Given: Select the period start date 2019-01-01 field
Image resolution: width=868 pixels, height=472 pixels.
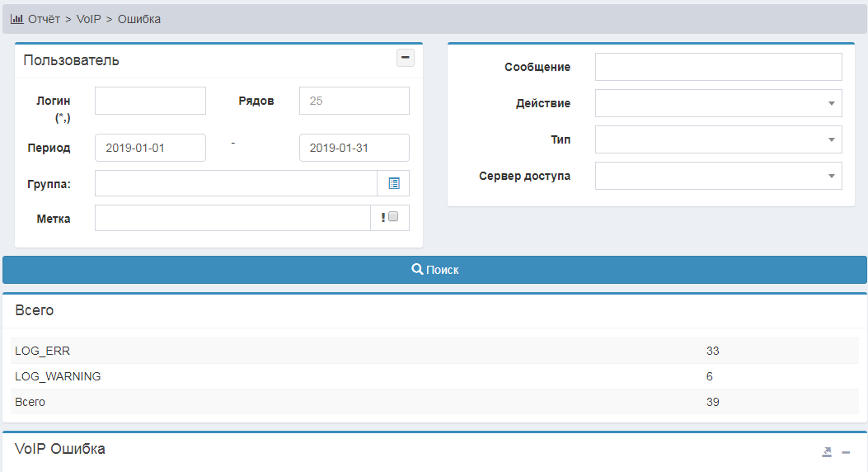Looking at the screenshot, I should point(150,148).
